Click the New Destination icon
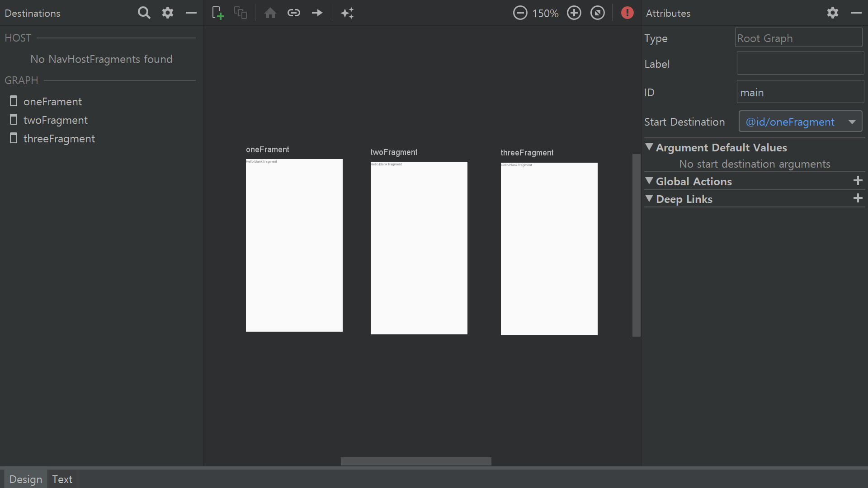 point(218,13)
